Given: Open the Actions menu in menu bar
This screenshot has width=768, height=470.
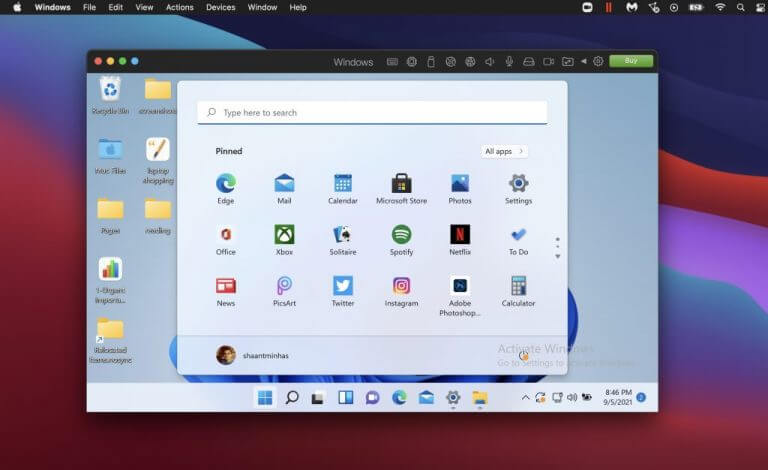Looking at the screenshot, I should coord(180,7).
